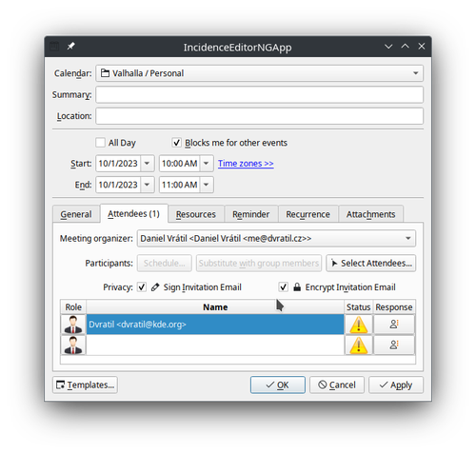The image size is (476, 454).
Task: Click the warning status icon for Dvratil
Action: click(359, 325)
